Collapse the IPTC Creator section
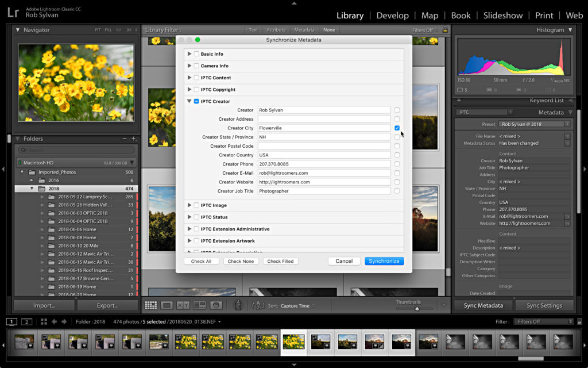This screenshot has height=368, width=588. point(189,101)
